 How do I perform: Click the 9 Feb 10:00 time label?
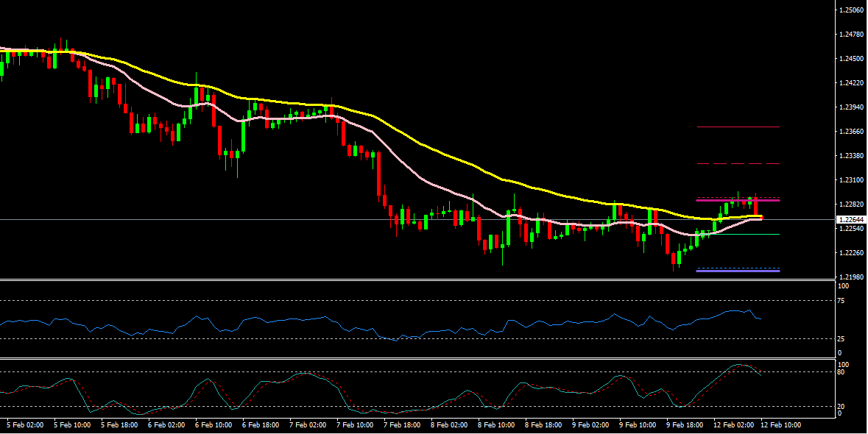pos(638,425)
